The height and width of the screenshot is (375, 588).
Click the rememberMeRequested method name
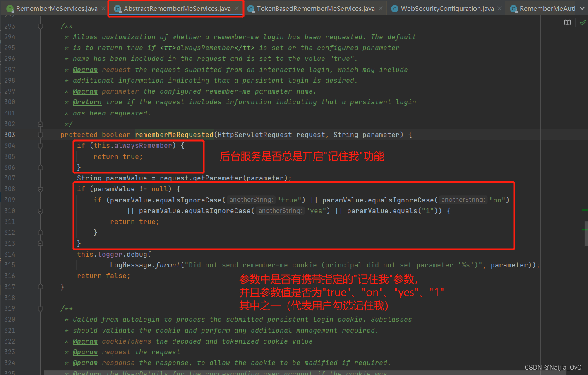pos(174,135)
